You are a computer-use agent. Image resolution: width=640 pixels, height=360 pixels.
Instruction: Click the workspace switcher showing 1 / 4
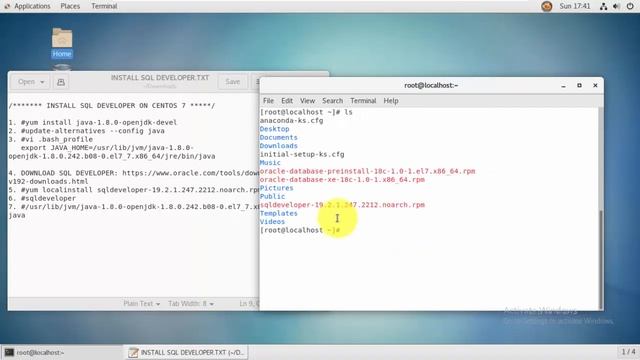[628, 351]
